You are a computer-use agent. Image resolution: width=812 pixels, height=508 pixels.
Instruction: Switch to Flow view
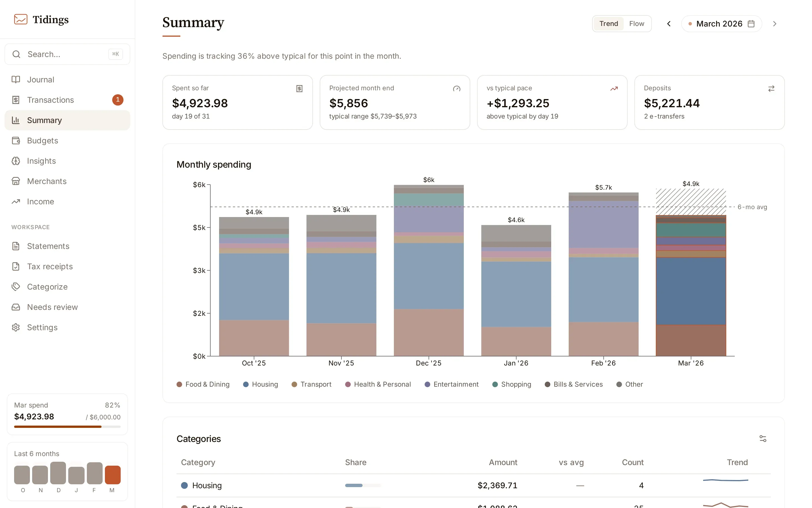[637, 23]
